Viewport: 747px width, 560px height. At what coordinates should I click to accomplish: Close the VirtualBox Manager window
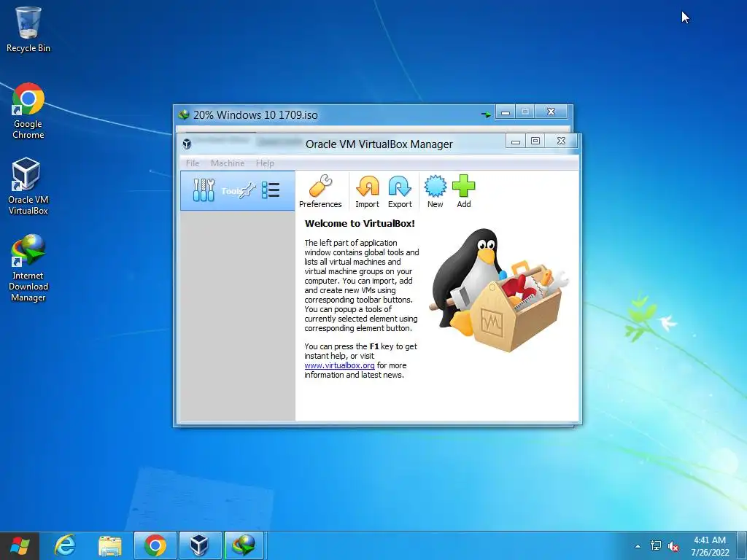(561, 141)
